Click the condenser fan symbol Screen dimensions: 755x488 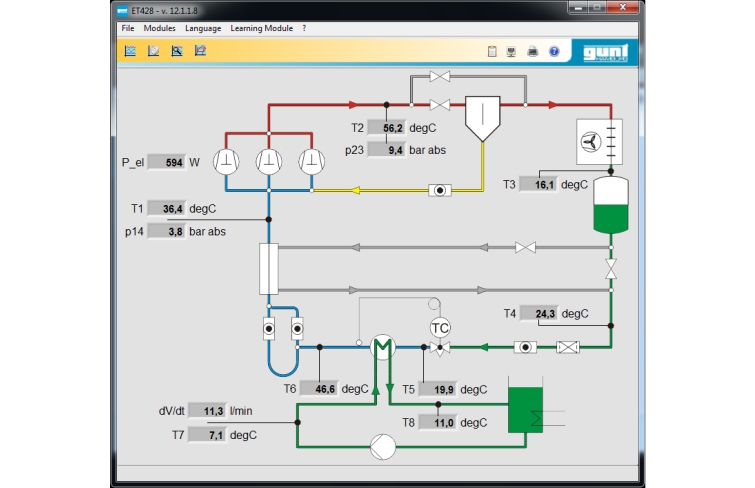click(599, 142)
